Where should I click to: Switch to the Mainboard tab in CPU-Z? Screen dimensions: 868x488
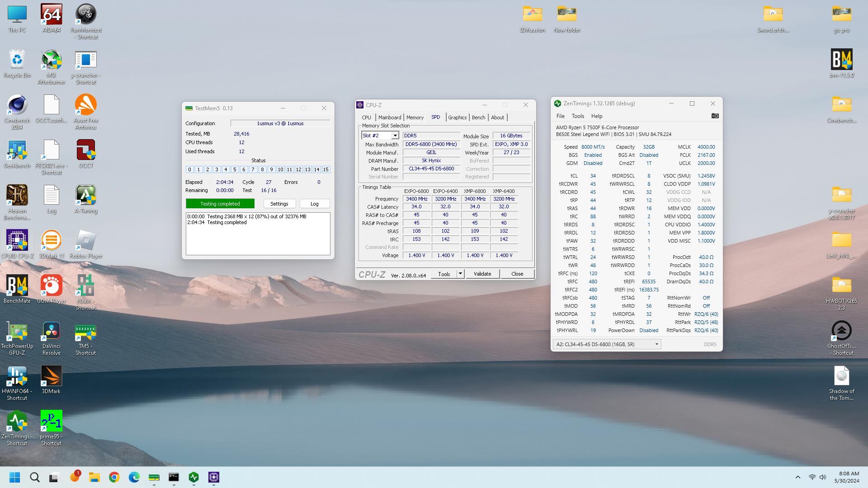389,117
